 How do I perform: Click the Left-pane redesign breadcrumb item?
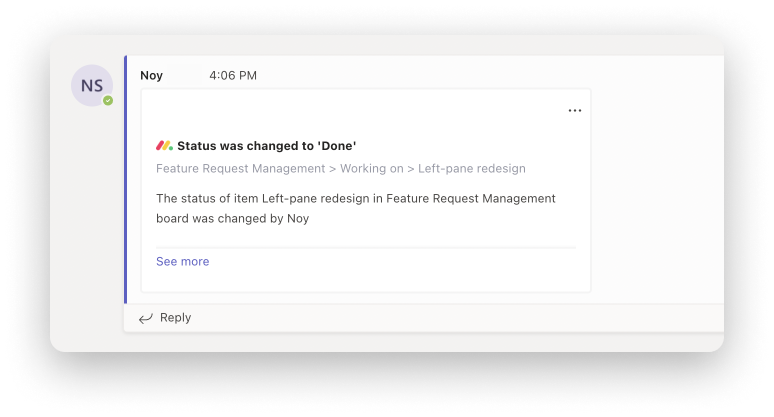click(x=472, y=168)
